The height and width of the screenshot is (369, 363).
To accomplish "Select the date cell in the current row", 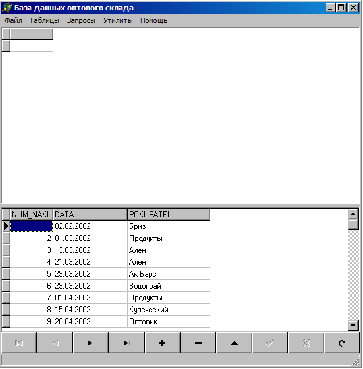I will pyautogui.click(x=90, y=226).
